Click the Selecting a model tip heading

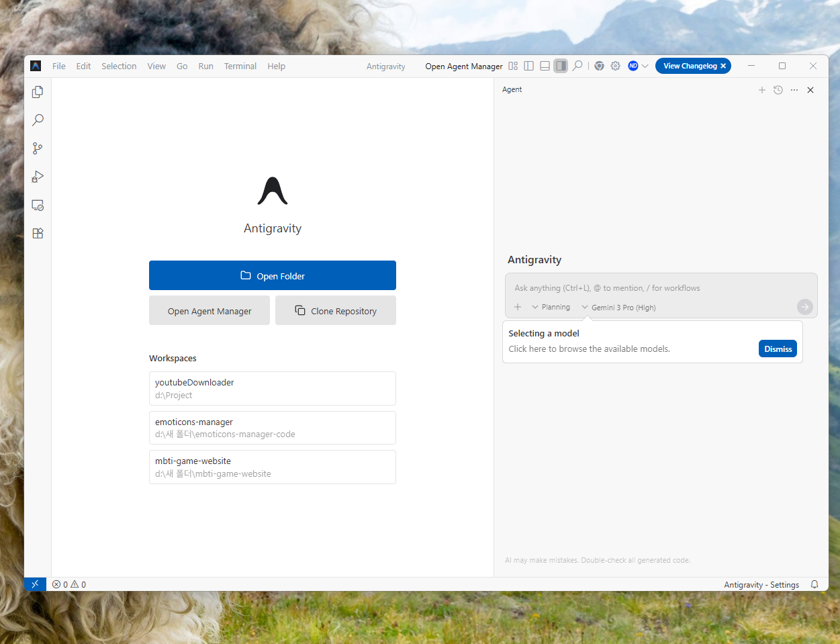(544, 333)
